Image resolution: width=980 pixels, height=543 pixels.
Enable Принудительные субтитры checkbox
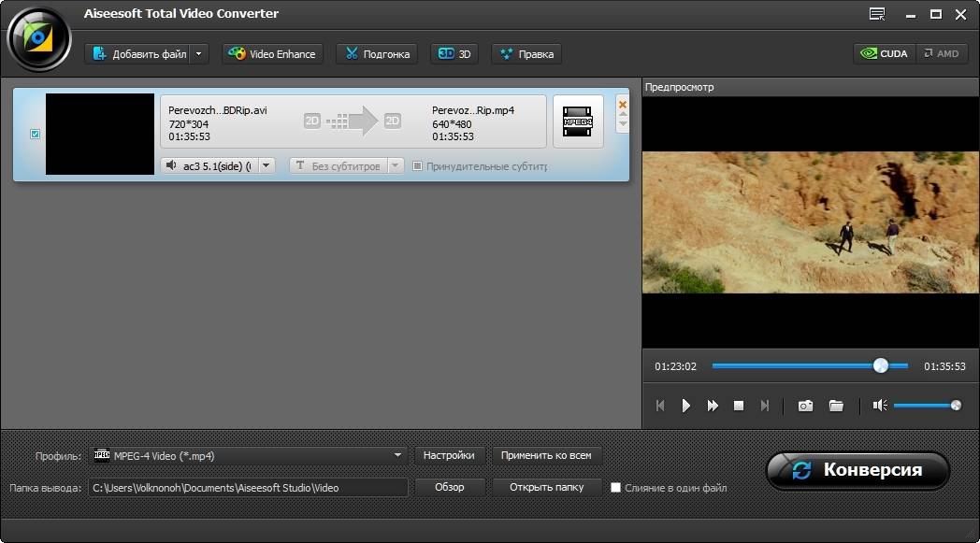tap(417, 165)
